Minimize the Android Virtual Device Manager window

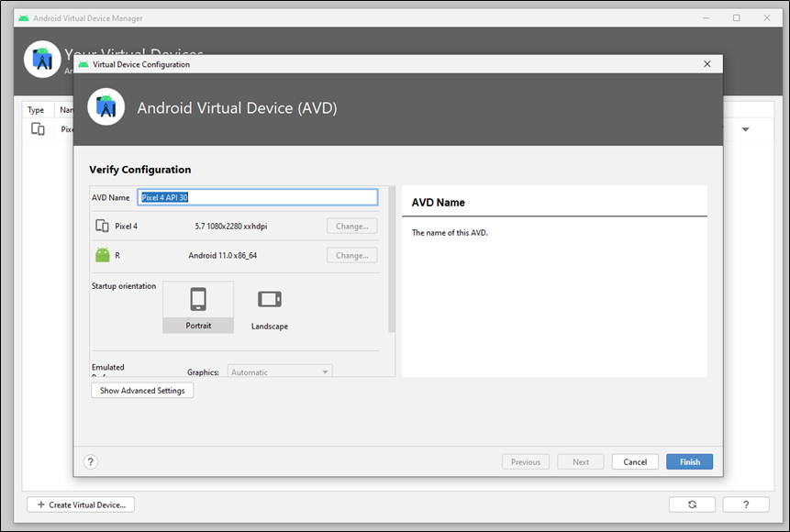click(x=706, y=17)
